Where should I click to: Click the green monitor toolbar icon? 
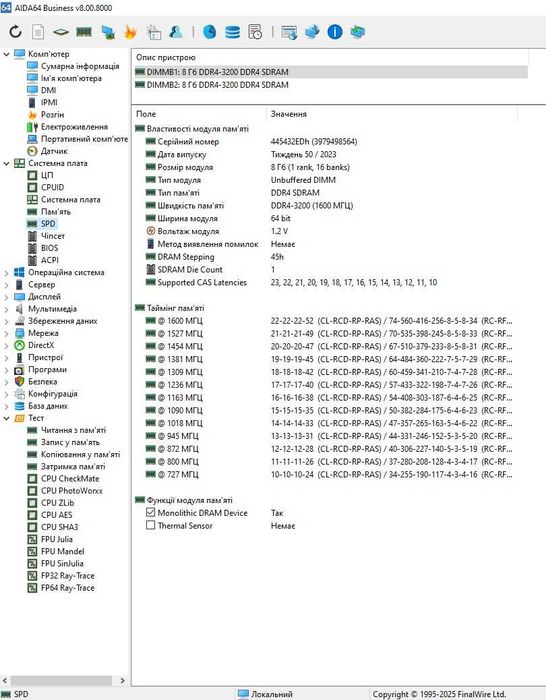(x=357, y=32)
